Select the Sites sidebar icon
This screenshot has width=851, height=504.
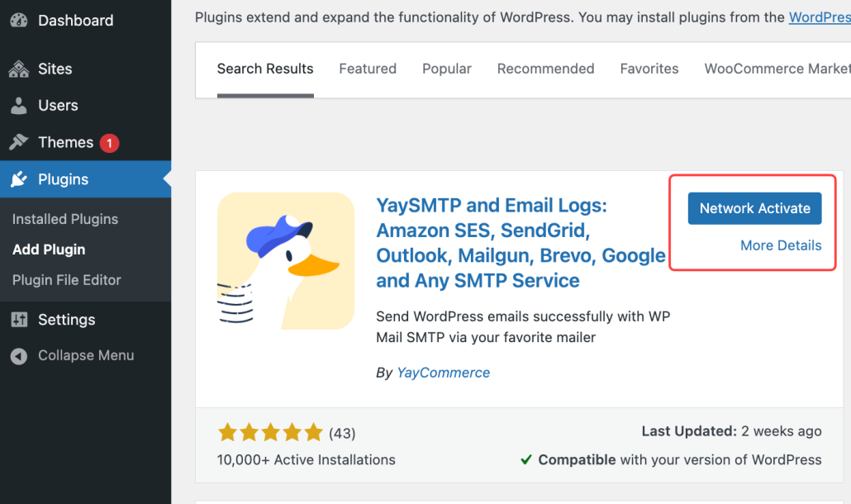point(18,69)
